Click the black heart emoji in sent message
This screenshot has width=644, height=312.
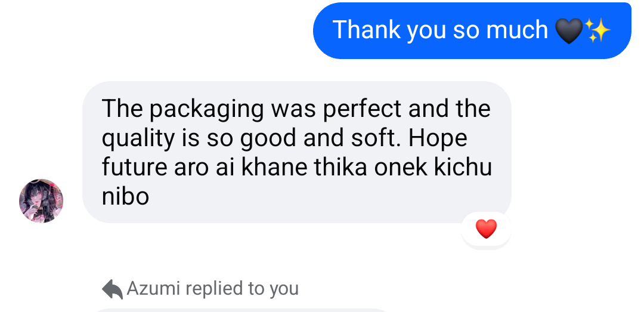tap(569, 31)
